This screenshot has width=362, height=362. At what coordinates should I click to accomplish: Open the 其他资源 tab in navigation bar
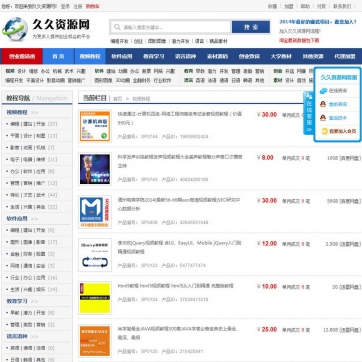pos(313,56)
